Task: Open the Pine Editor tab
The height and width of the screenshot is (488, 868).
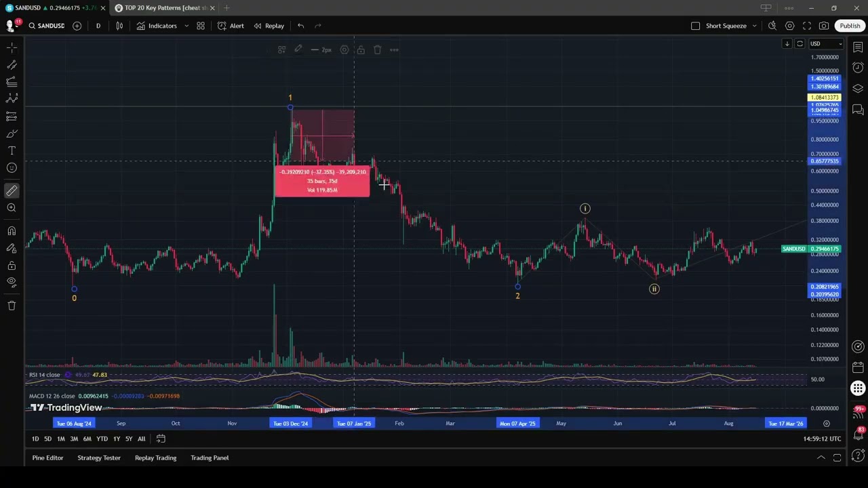Action: click(47, 457)
